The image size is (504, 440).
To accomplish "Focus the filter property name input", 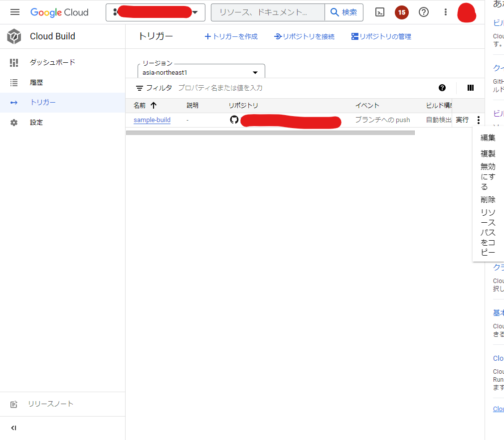I will (220, 88).
